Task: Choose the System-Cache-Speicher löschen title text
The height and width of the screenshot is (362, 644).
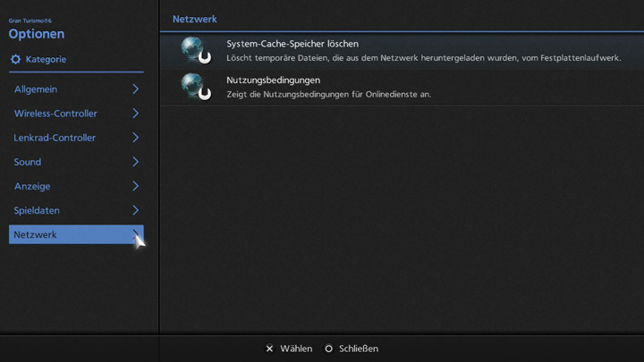Action: tap(292, 44)
